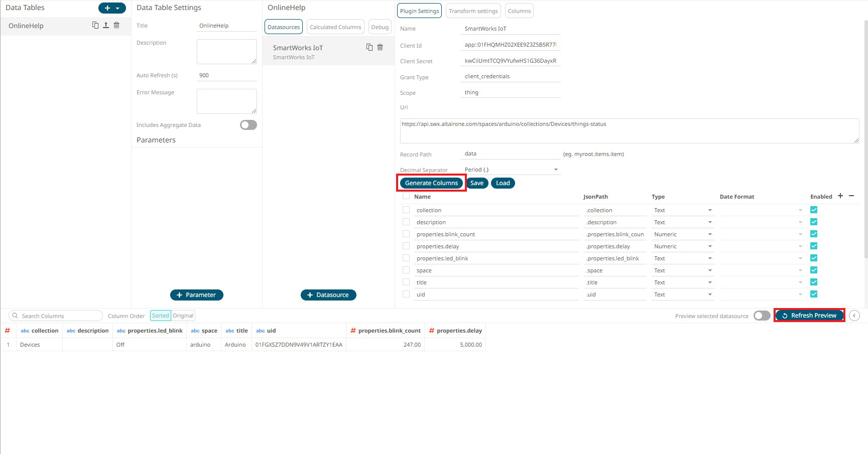This screenshot has width=868, height=454.
Task: Uncheck Enabled for the properties.blink_count row
Action: pos(814,234)
